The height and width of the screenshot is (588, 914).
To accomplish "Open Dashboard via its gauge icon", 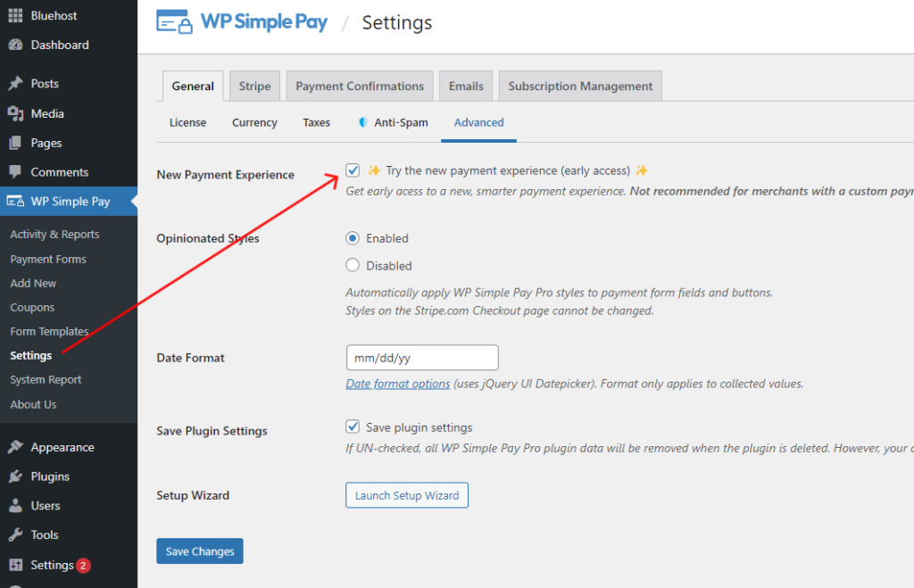I will [x=15, y=45].
